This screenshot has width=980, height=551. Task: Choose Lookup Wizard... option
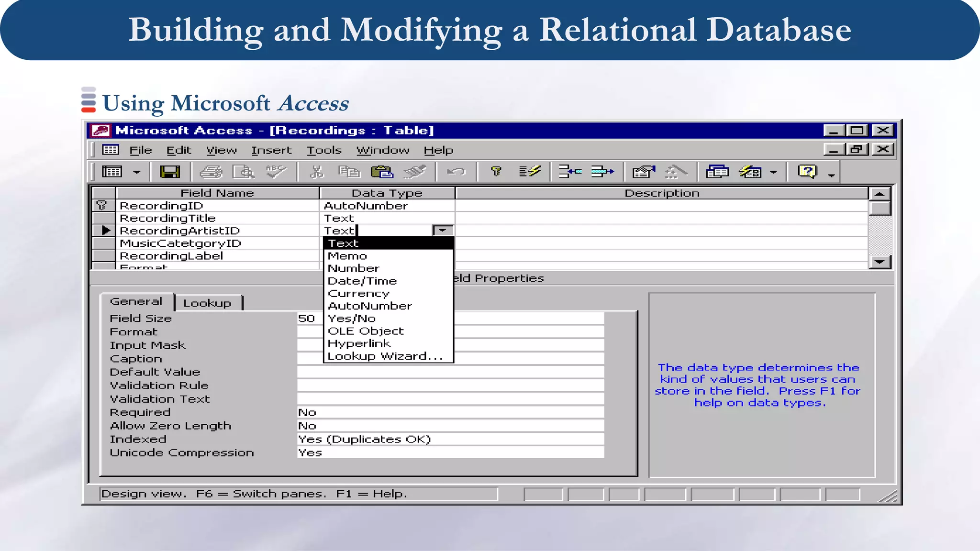click(389, 356)
